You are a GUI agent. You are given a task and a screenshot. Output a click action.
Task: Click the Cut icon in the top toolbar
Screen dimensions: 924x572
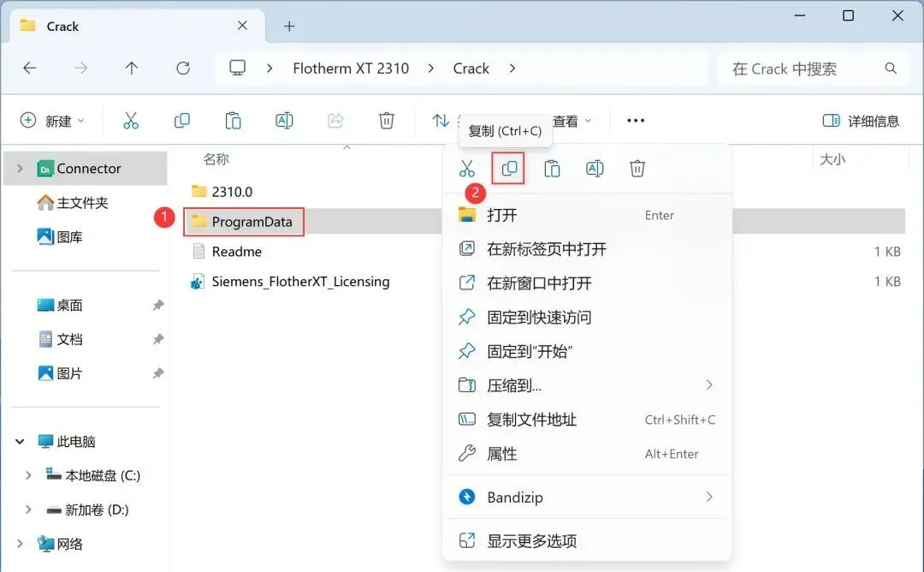(x=131, y=121)
